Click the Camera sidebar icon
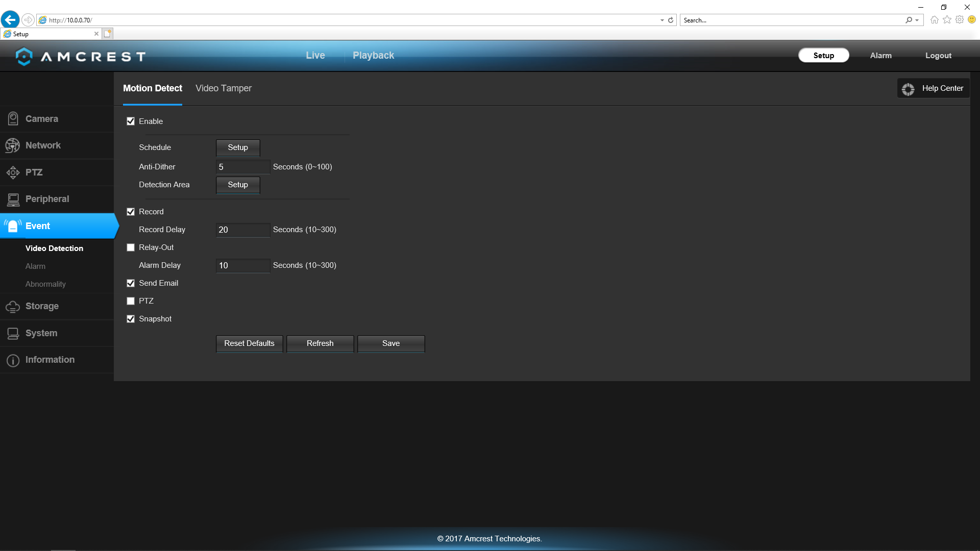Image resolution: width=980 pixels, height=551 pixels. [13, 119]
